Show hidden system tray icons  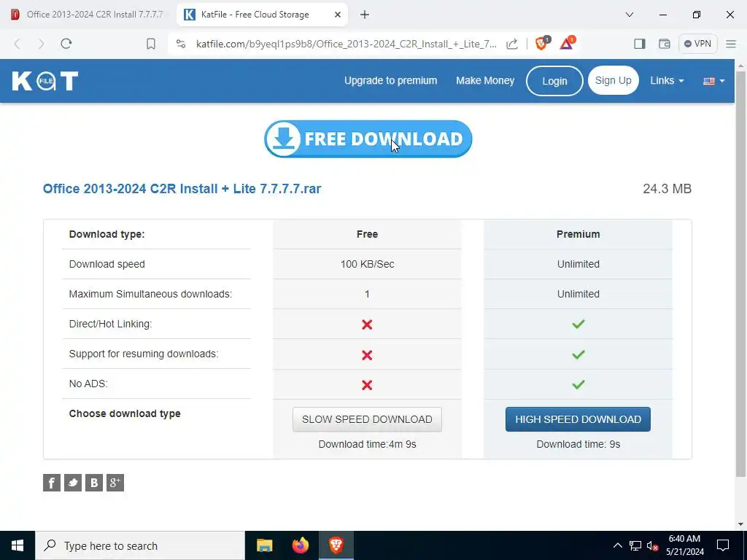[x=617, y=545]
